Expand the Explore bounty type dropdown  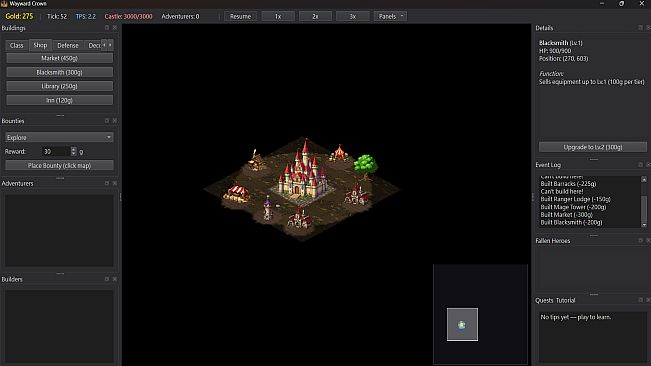pyautogui.click(x=59, y=137)
